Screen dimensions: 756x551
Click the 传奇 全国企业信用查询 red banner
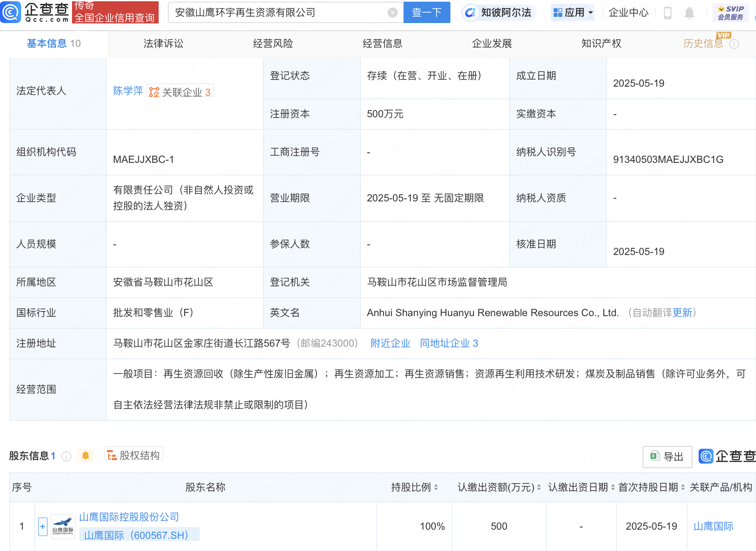(x=115, y=12)
